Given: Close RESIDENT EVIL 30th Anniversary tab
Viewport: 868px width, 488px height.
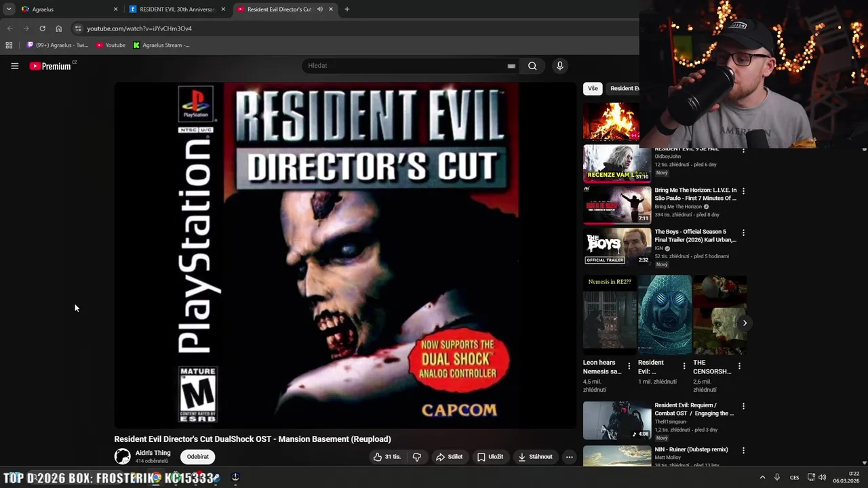Looking at the screenshot, I should click(223, 9).
